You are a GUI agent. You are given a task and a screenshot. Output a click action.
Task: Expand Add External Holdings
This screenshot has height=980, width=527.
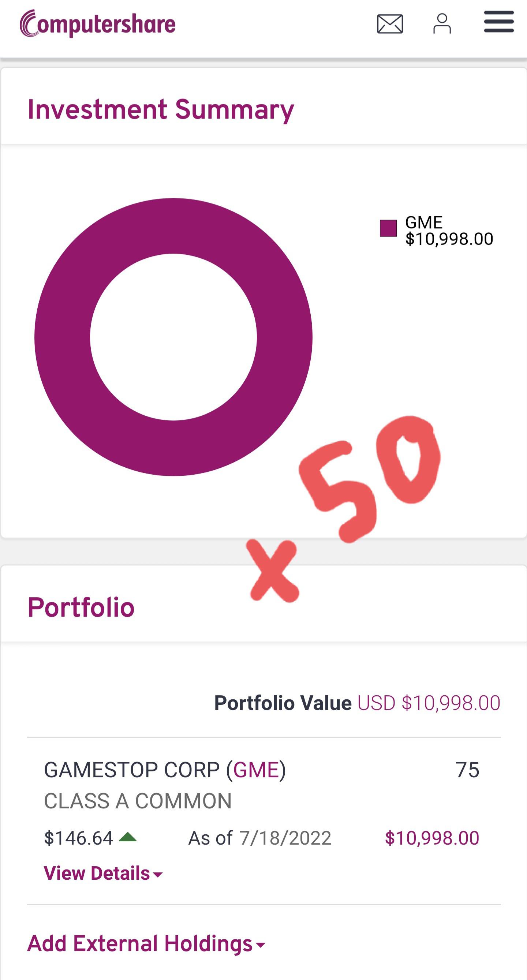[140, 943]
